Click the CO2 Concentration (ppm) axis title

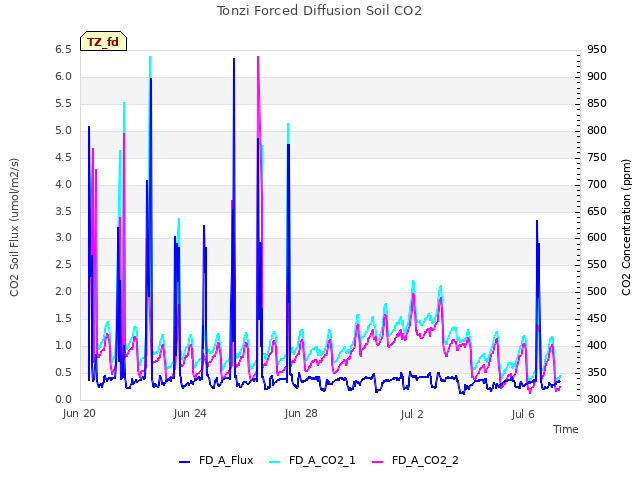pos(626,227)
